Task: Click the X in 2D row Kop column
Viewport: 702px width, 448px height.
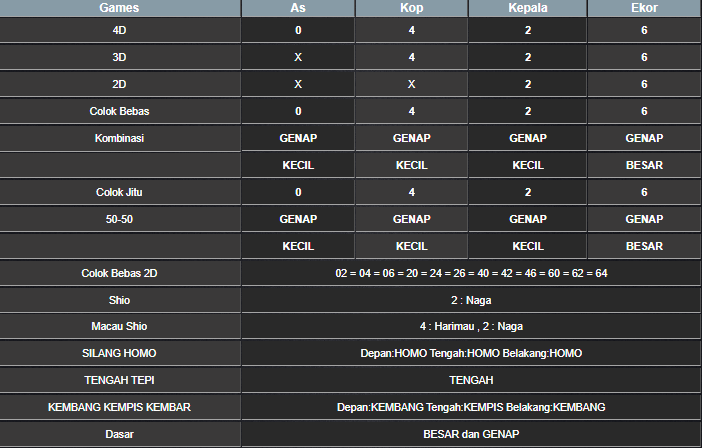Action: point(411,84)
